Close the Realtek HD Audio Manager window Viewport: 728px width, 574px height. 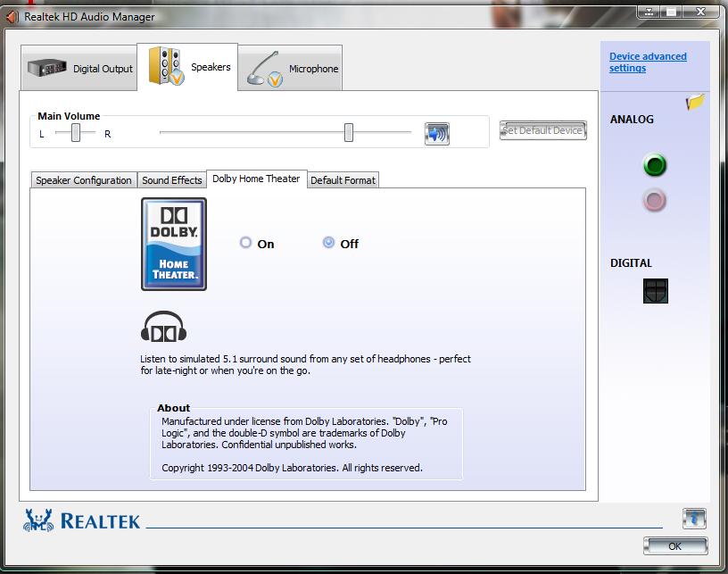pos(701,12)
